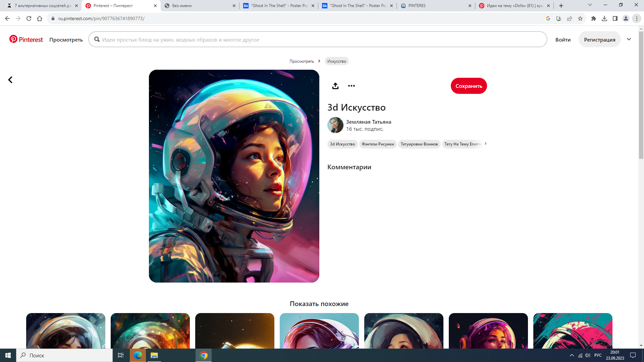Bookmark this page with the star icon
The width and height of the screenshot is (644, 362).
[x=580, y=18]
